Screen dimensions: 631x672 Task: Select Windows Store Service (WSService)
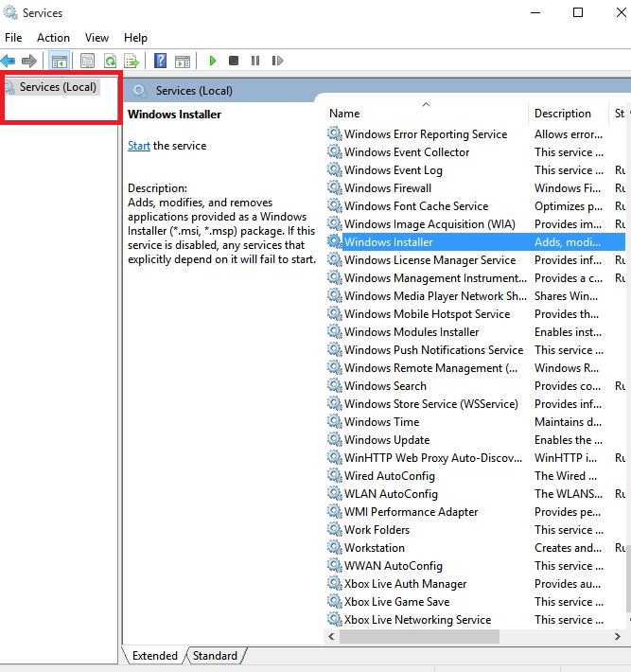click(x=476, y=404)
